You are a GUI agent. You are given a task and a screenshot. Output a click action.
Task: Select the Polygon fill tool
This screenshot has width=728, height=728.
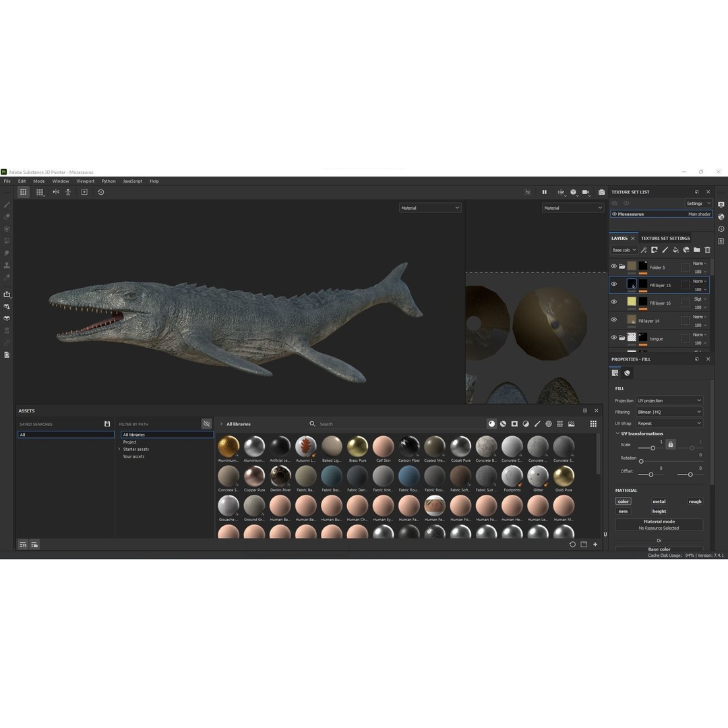(x=7, y=241)
